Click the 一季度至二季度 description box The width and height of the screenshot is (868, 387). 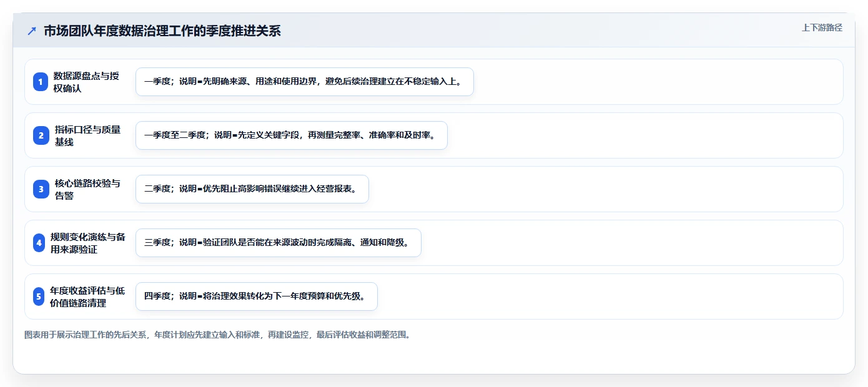(x=292, y=135)
